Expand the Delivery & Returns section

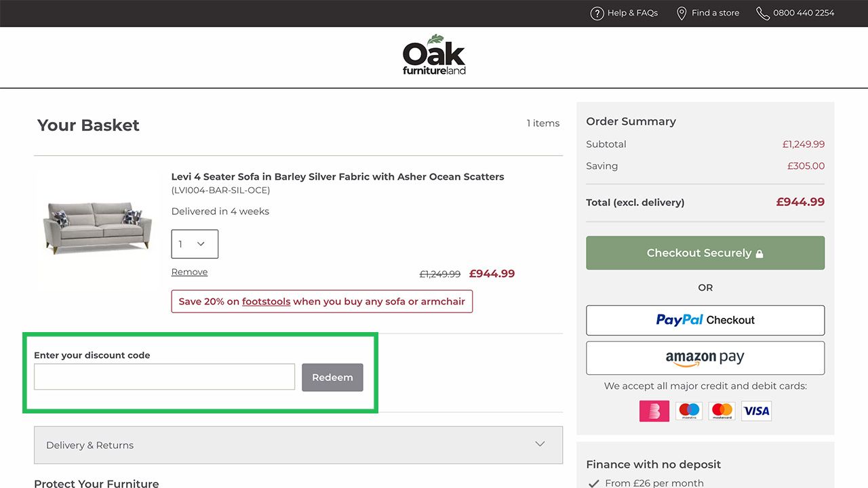298,445
